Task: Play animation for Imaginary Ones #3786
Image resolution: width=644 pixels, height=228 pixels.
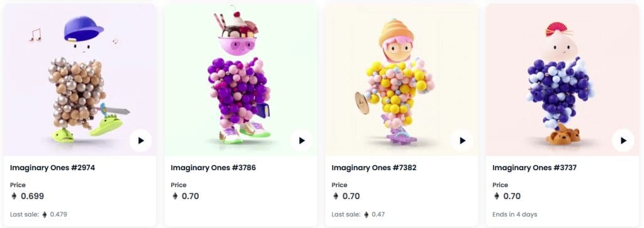Action: (301, 141)
